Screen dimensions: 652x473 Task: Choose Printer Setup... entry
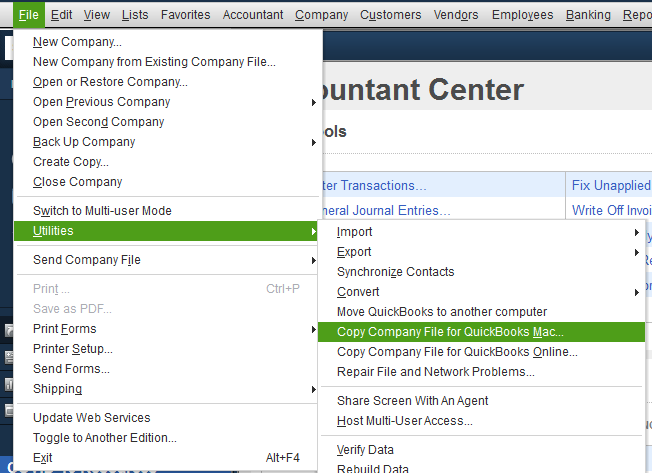pyautogui.click(x=166, y=349)
